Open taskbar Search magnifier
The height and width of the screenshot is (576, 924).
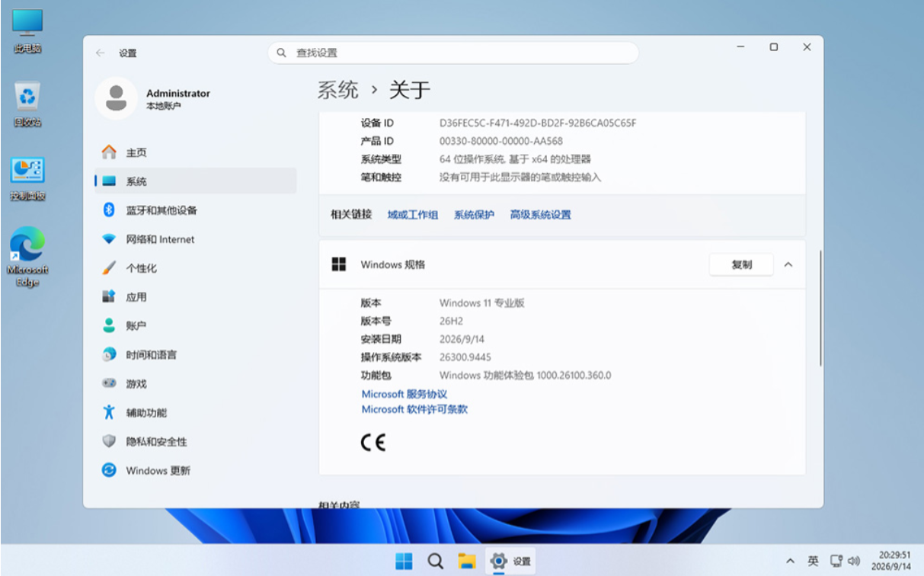tap(435, 561)
